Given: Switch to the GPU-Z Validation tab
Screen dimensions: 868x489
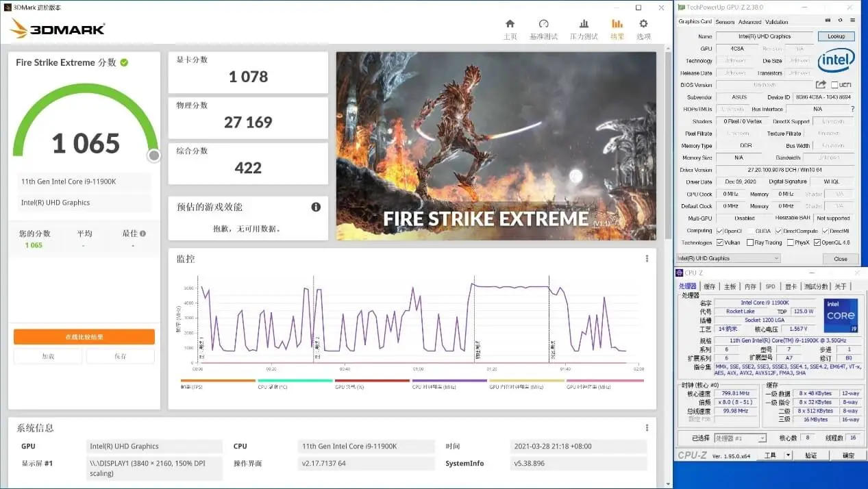Looking at the screenshot, I should [777, 22].
